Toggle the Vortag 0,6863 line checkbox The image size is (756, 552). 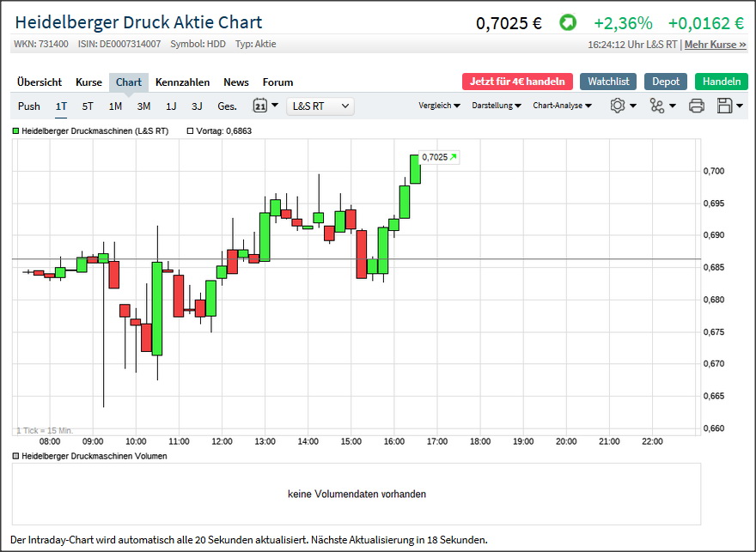coord(191,131)
